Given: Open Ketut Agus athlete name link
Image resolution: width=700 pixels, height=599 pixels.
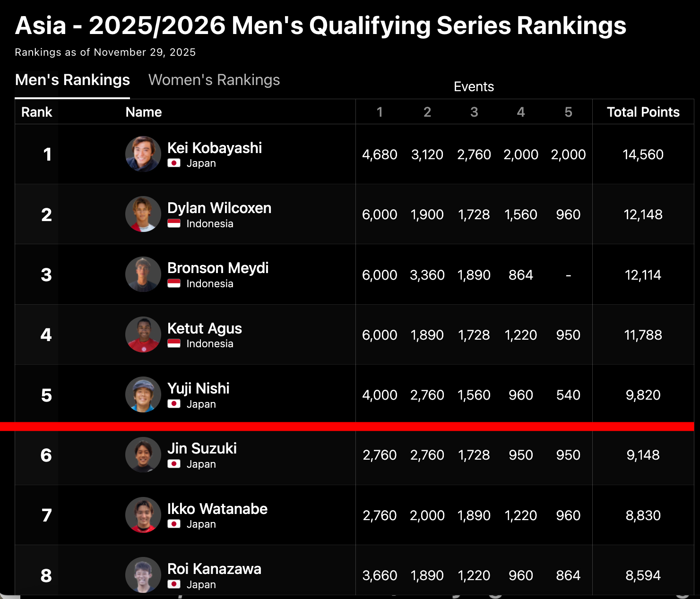Looking at the screenshot, I should pyautogui.click(x=205, y=328).
